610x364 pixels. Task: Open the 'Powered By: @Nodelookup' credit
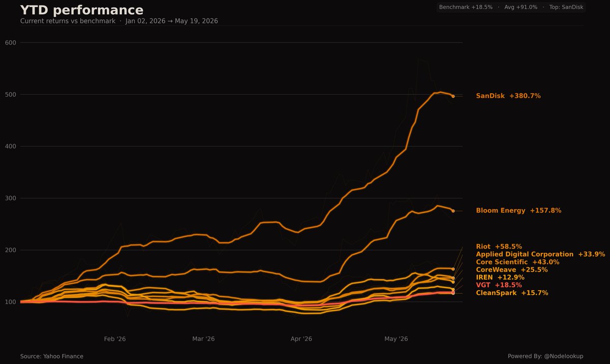tap(545, 356)
